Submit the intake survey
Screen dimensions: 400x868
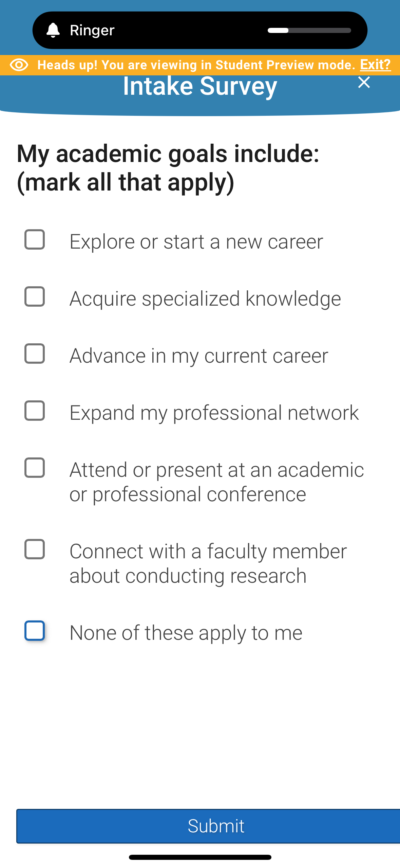pyautogui.click(x=216, y=826)
